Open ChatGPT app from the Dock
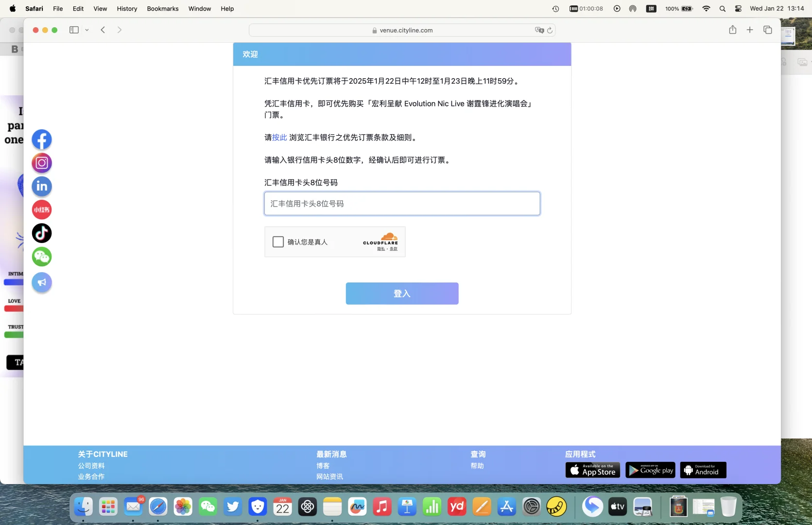812x525 pixels. tap(307, 507)
